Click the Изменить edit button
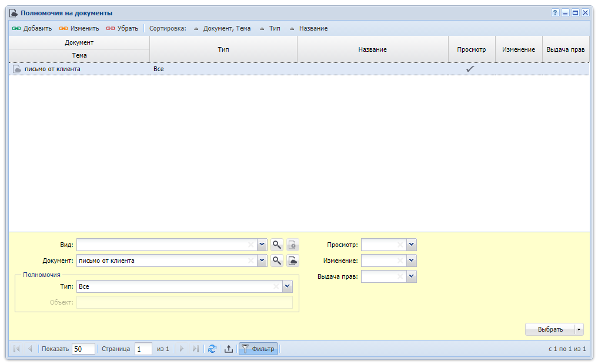This screenshot has width=598, height=364. coord(79,28)
